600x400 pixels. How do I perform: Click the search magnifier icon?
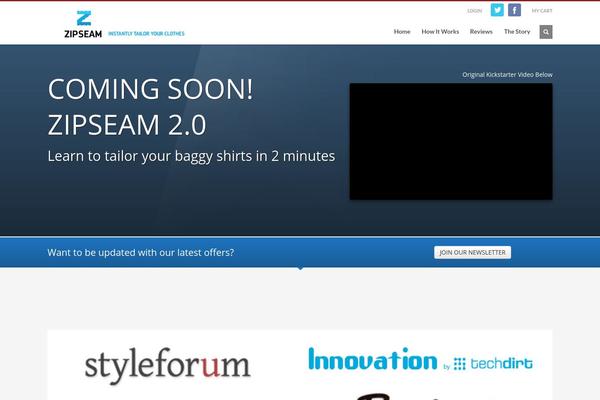[546, 32]
